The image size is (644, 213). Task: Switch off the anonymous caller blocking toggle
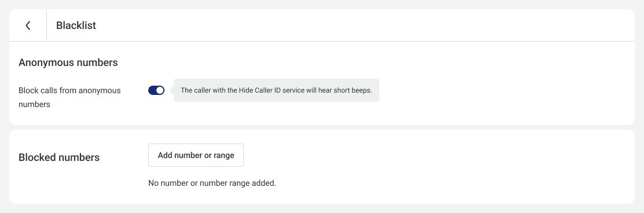pos(156,90)
